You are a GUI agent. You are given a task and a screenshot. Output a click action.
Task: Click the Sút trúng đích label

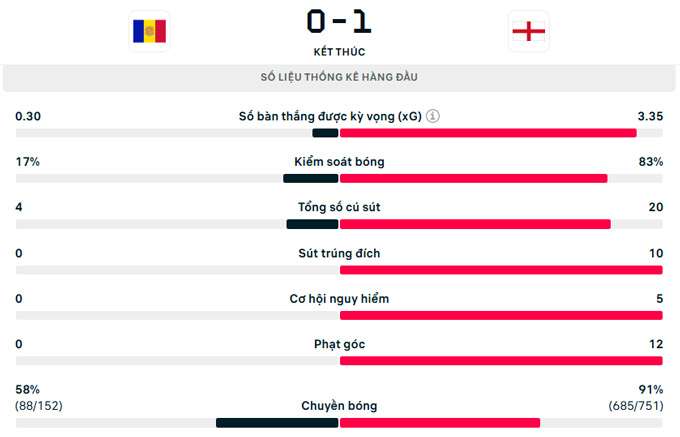[x=339, y=253]
